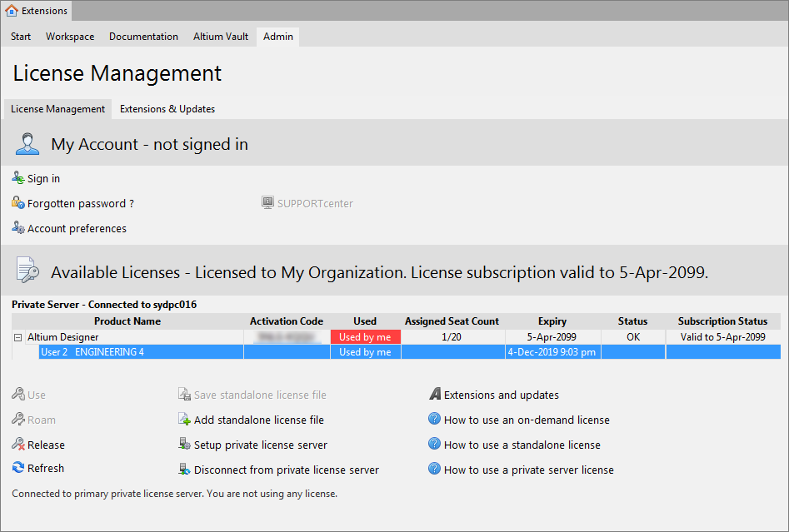This screenshot has height=532, width=789.
Task: Open the Altium Vault tab
Action: tap(221, 37)
